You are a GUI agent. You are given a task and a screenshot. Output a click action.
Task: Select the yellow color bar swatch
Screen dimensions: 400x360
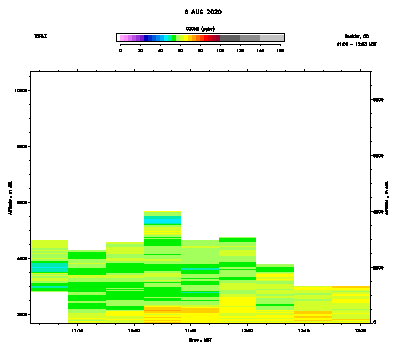[x=186, y=38]
